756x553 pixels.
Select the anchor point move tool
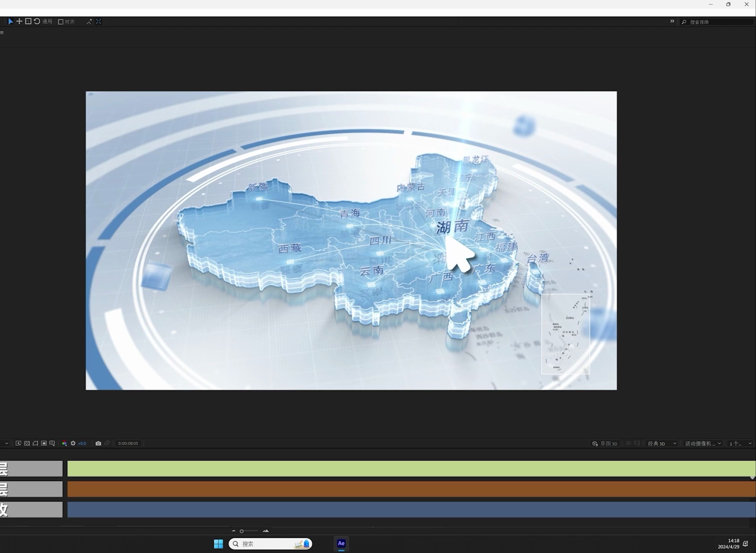coord(19,22)
